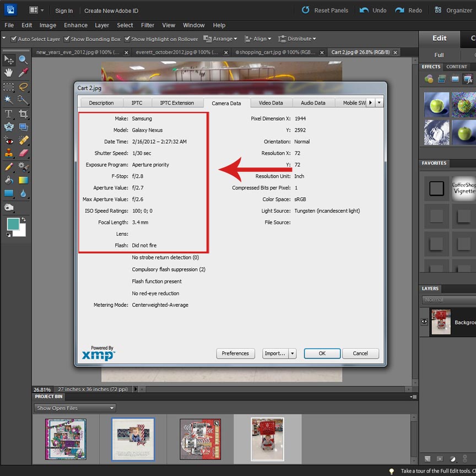This screenshot has height=476, width=476.
Task: Switch to the Video Data tab
Action: (271, 103)
